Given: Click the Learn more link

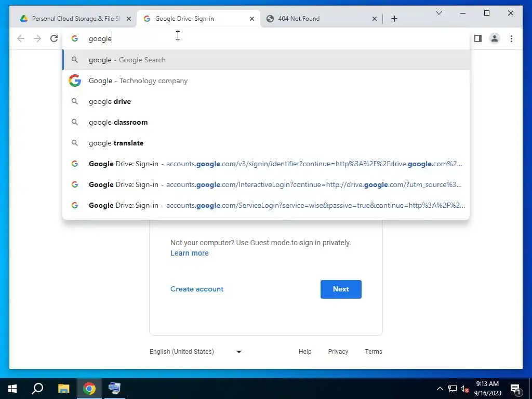Looking at the screenshot, I should [189, 253].
